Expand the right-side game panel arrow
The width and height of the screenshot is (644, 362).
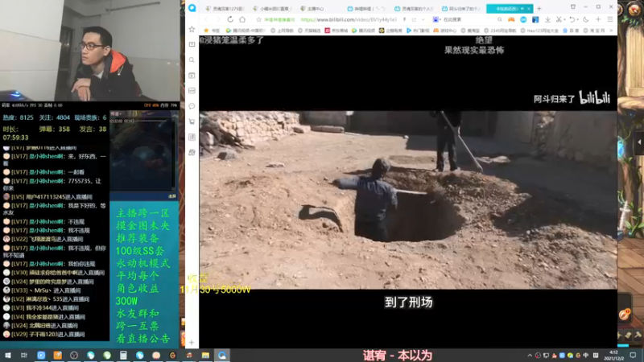pyautogui.click(x=639, y=142)
